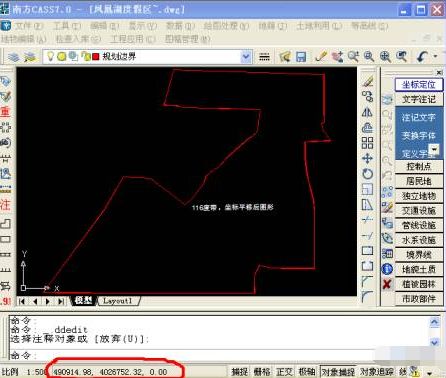Click the move four-arrow icon

(x=367, y=158)
